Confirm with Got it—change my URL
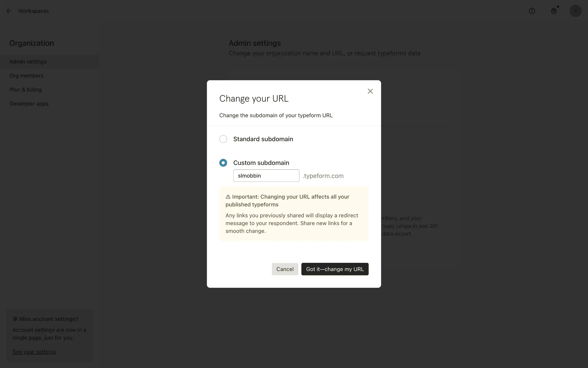The width and height of the screenshot is (588, 368). click(335, 269)
